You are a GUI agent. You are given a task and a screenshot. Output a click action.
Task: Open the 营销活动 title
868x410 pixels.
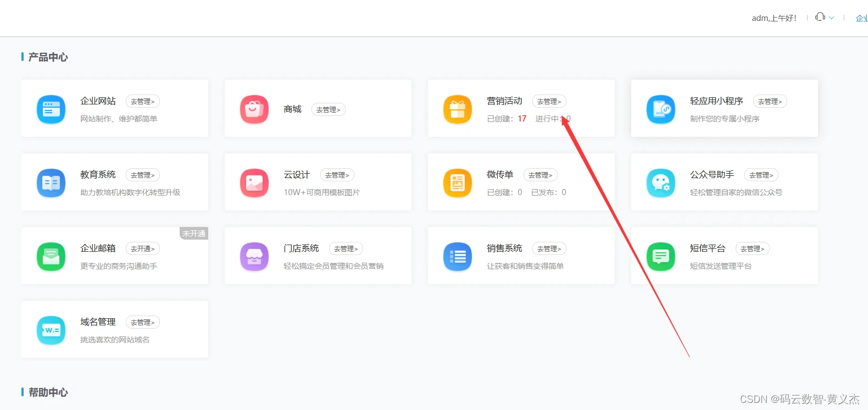[504, 101]
